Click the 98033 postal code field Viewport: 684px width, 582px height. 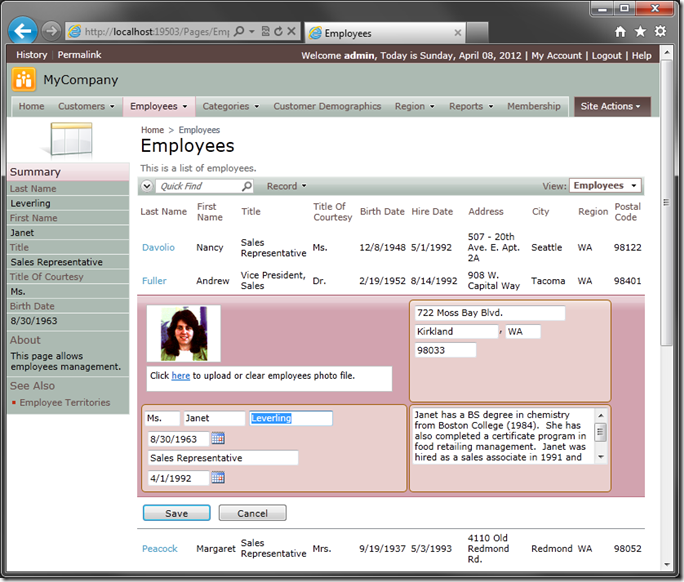pos(445,350)
